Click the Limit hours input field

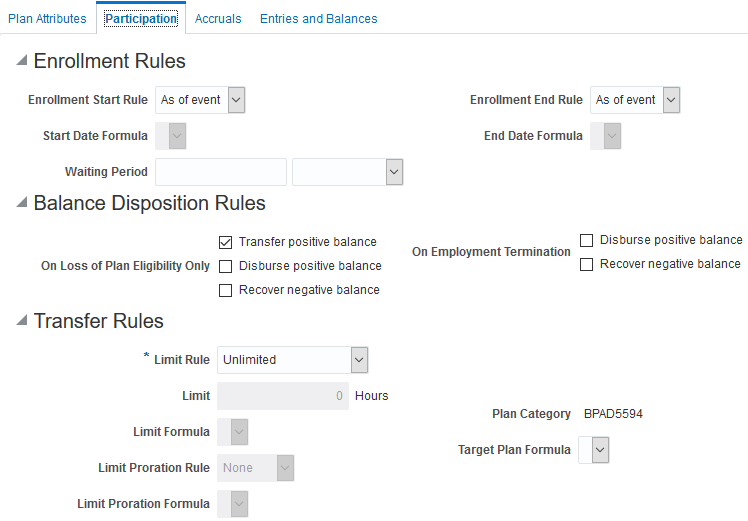[x=283, y=396]
